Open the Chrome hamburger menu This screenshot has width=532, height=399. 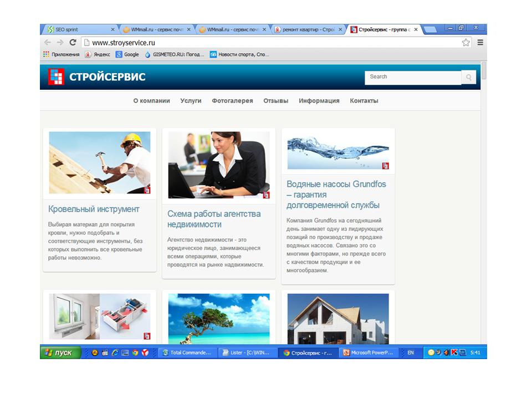point(480,43)
